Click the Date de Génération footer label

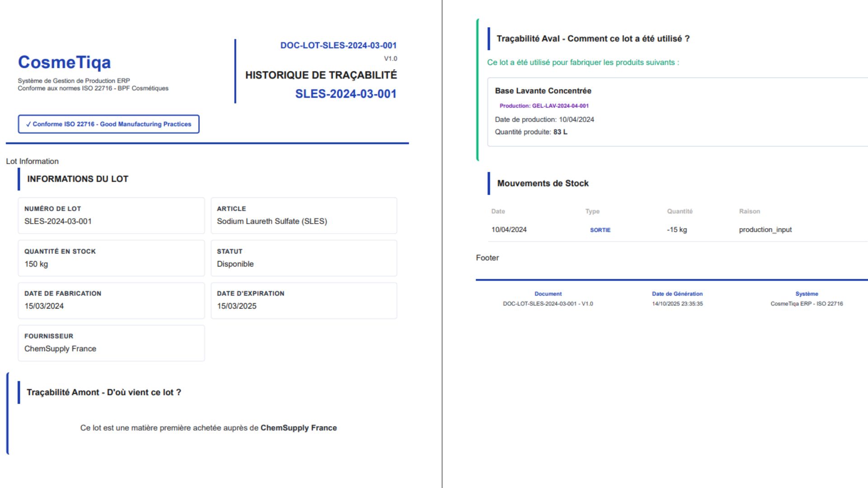coord(677,294)
